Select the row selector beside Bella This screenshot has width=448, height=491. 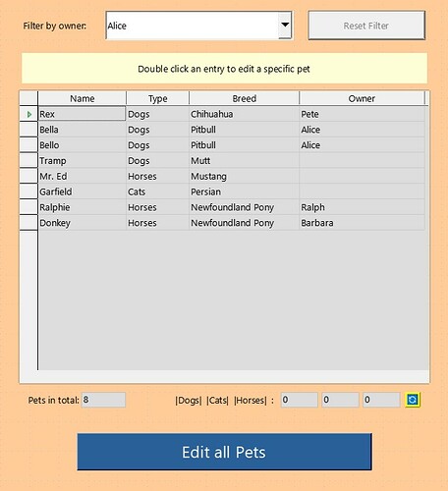coord(28,130)
